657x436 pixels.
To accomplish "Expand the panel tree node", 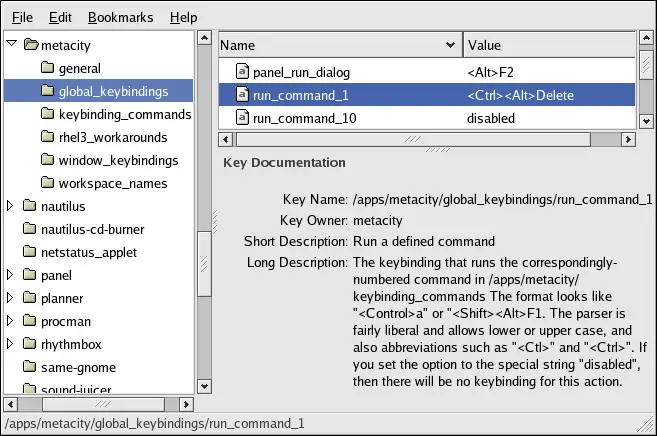I will [11, 275].
